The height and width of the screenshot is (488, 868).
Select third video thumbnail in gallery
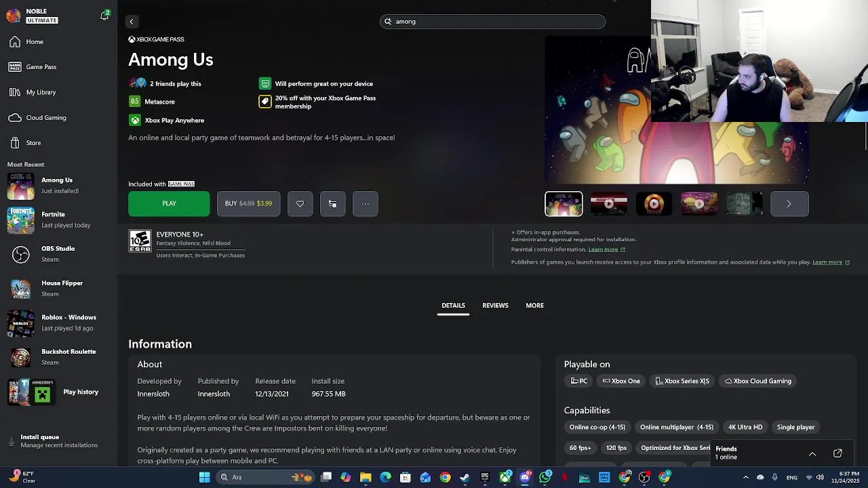654,204
